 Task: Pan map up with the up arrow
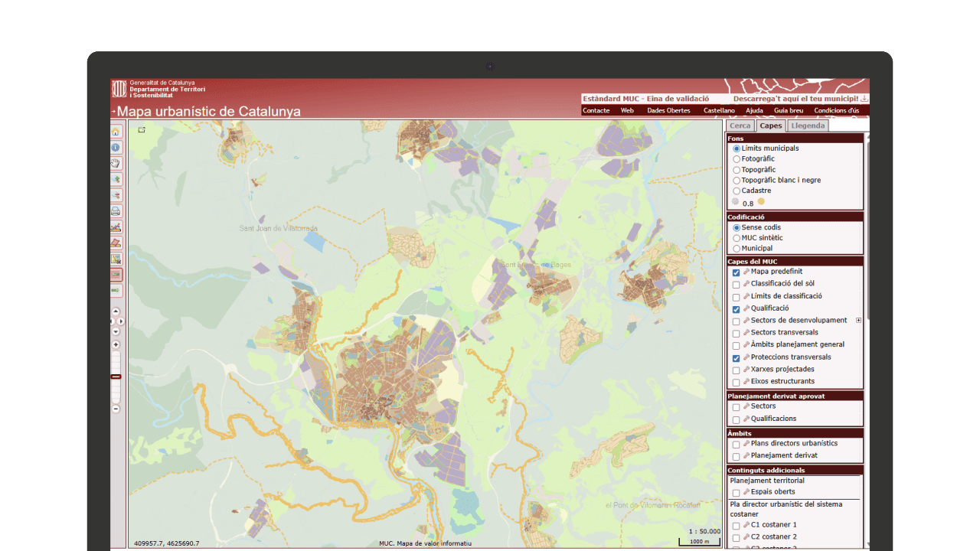click(116, 311)
